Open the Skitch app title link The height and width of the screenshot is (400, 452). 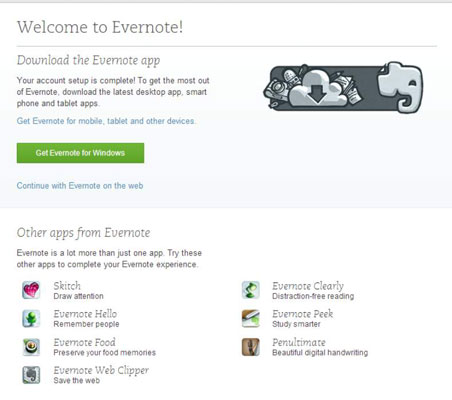(x=67, y=286)
